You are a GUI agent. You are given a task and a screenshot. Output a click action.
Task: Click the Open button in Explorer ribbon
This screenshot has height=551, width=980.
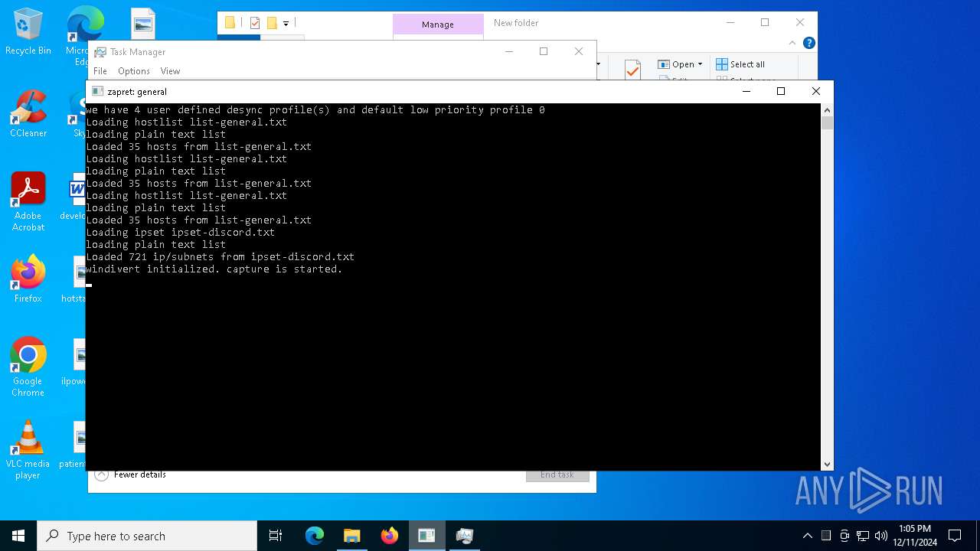pos(676,64)
